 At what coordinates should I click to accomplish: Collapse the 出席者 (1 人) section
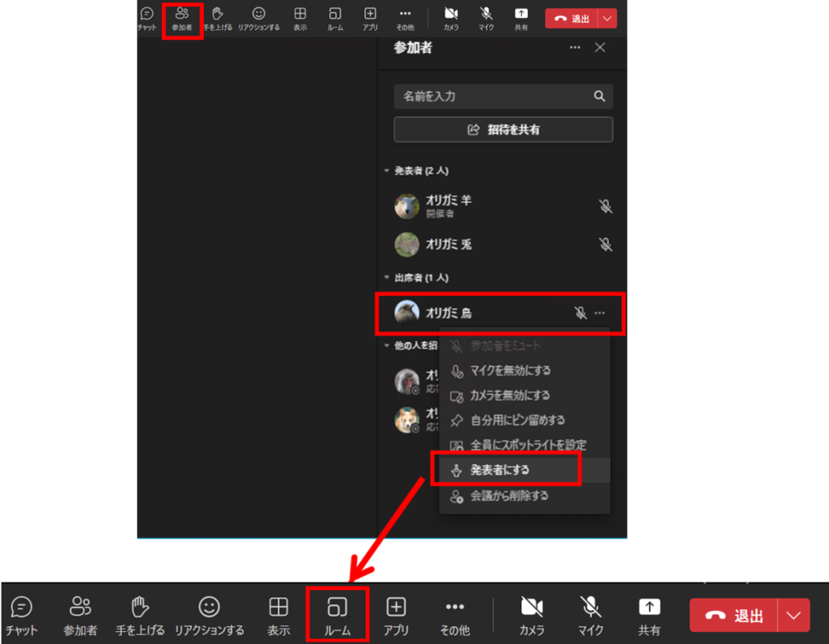pos(387,278)
